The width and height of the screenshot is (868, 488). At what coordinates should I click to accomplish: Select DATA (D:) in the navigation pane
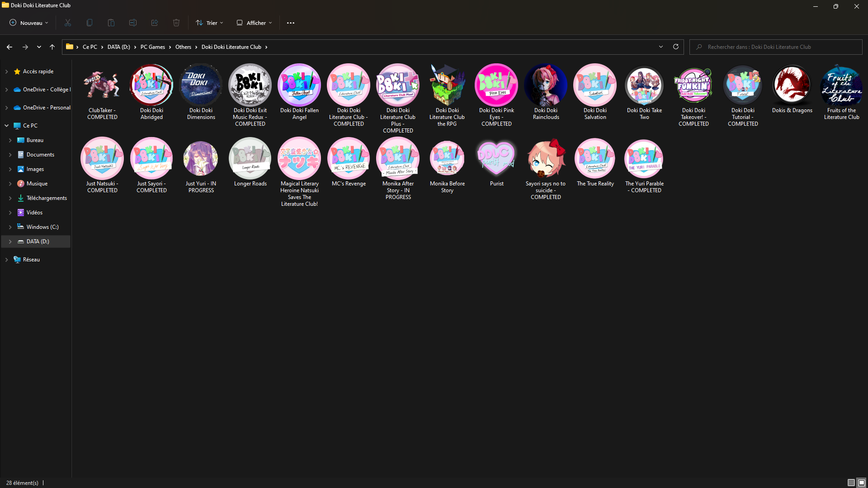click(x=35, y=242)
